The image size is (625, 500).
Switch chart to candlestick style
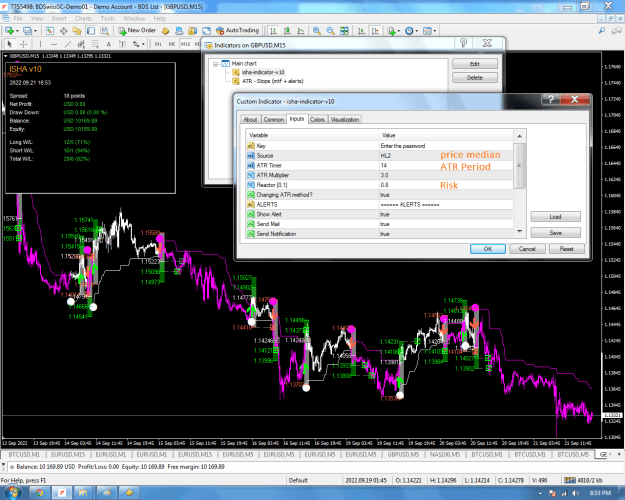[287, 31]
